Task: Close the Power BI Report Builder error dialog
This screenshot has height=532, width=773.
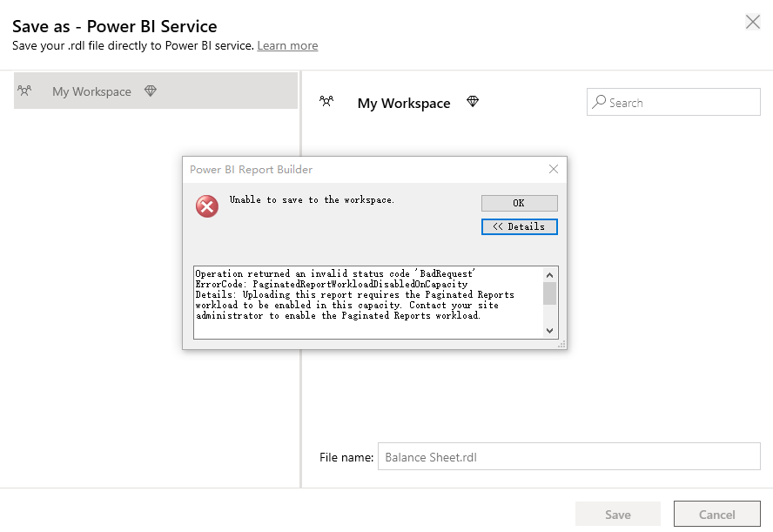Action: coord(554,169)
